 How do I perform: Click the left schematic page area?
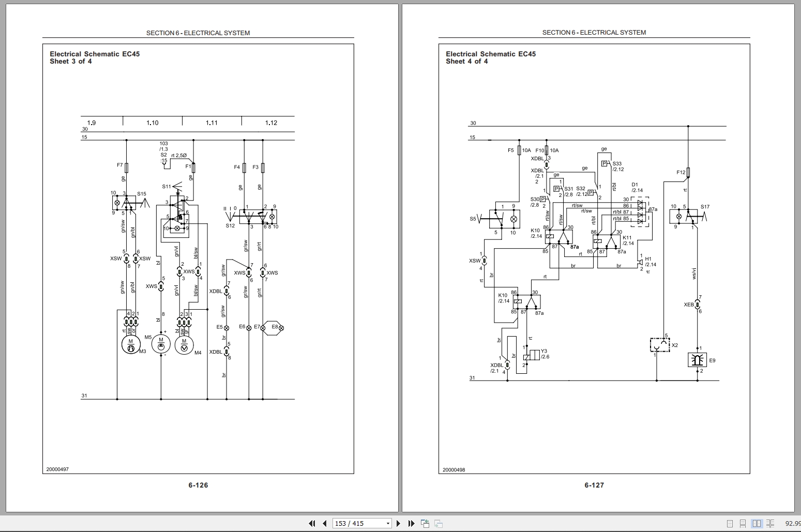(198, 259)
